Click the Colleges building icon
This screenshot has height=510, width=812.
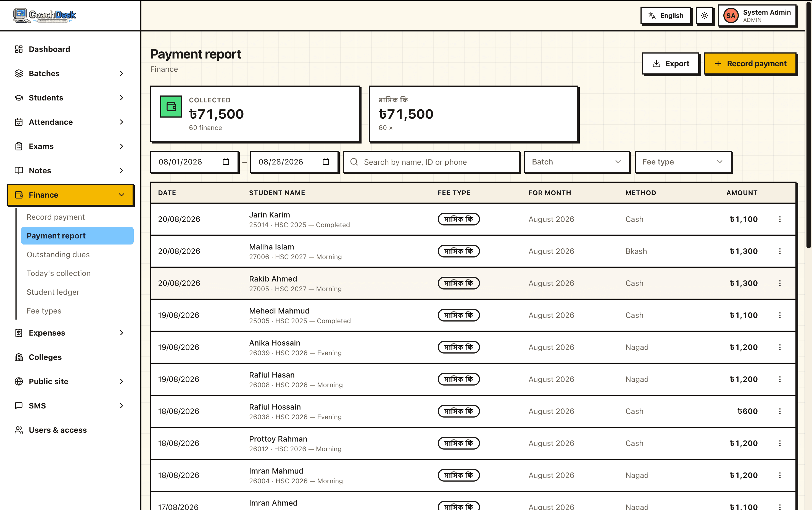coord(19,357)
